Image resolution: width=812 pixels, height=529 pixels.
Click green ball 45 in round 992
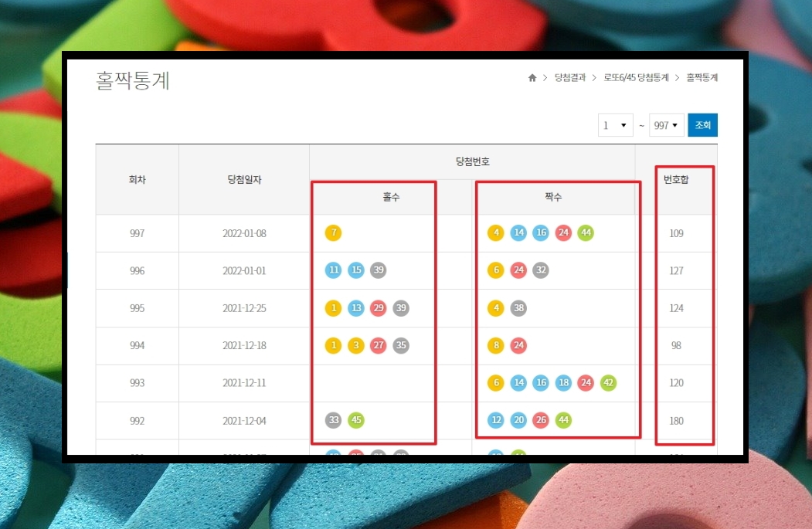click(x=356, y=420)
